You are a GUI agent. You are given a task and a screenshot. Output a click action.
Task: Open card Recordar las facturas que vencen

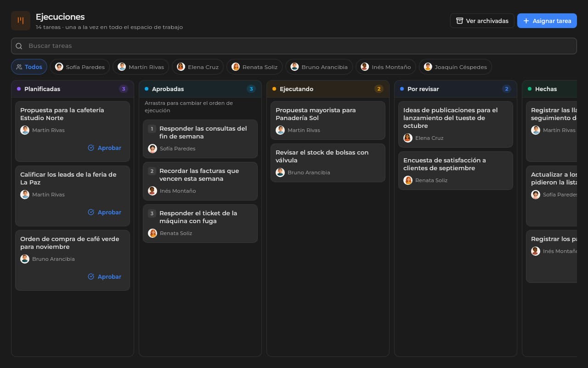tap(200, 181)
